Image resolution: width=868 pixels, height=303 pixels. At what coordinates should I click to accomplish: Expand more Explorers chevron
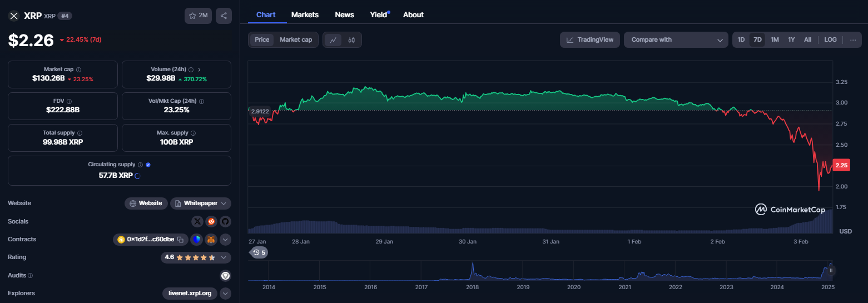tap(225, 293)
